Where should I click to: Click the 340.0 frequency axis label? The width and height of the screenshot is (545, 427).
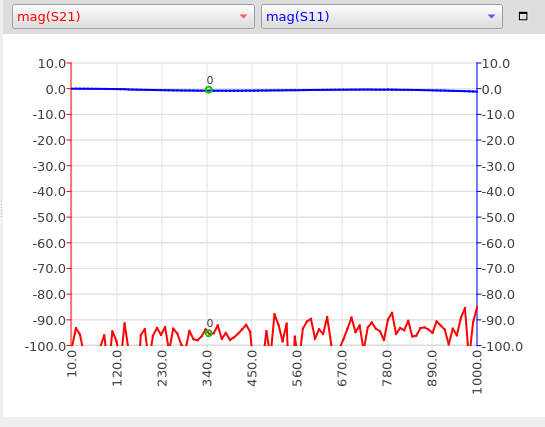[208, 368]
